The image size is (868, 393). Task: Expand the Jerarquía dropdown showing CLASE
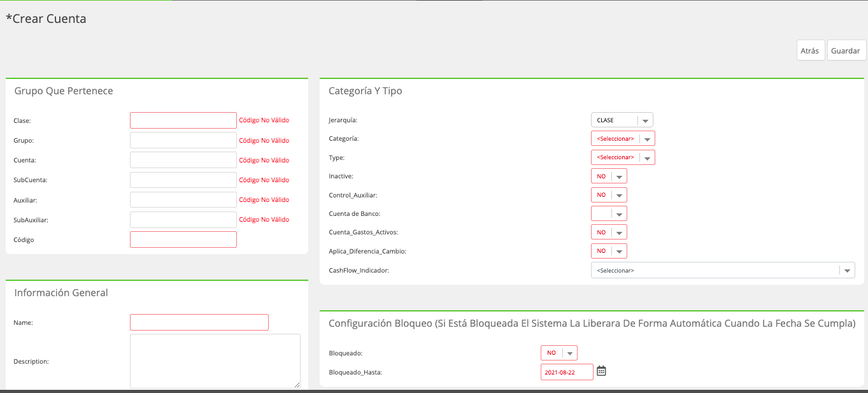[622, 120]
